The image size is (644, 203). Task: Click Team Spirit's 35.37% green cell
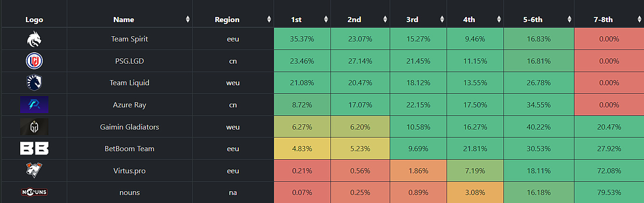[x=302, y=39]
